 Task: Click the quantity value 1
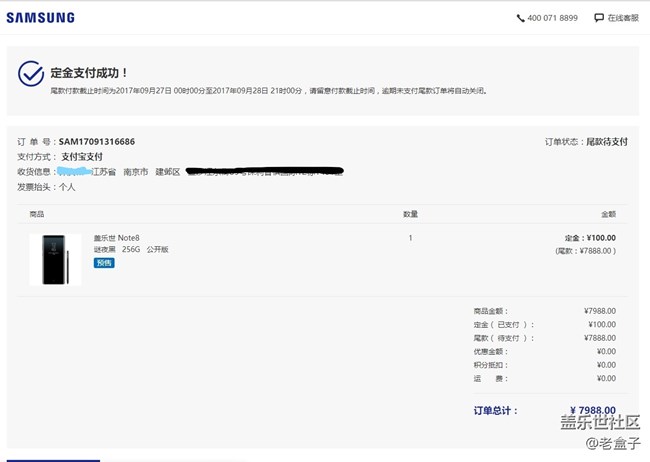click(410, 238)
